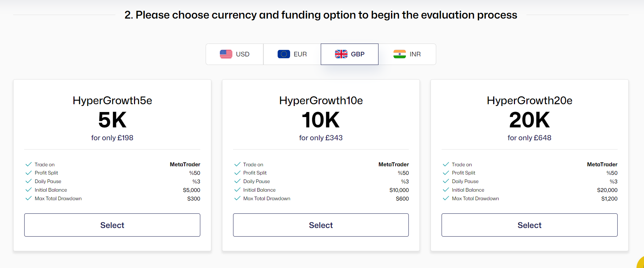Switch currency to USD tab
Image resolution: width=644 pixels, height=268 pixels.
point(235,54)
